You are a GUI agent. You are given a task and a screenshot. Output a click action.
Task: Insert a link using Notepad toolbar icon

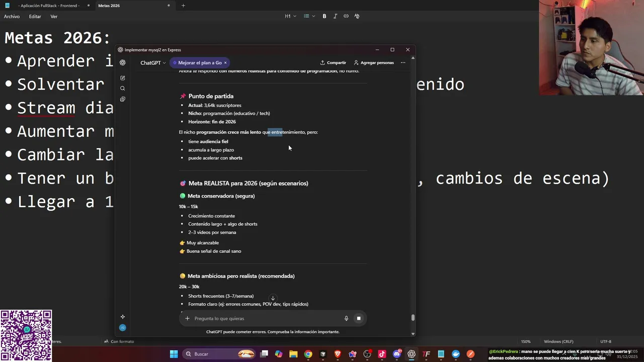click(346, 16)
